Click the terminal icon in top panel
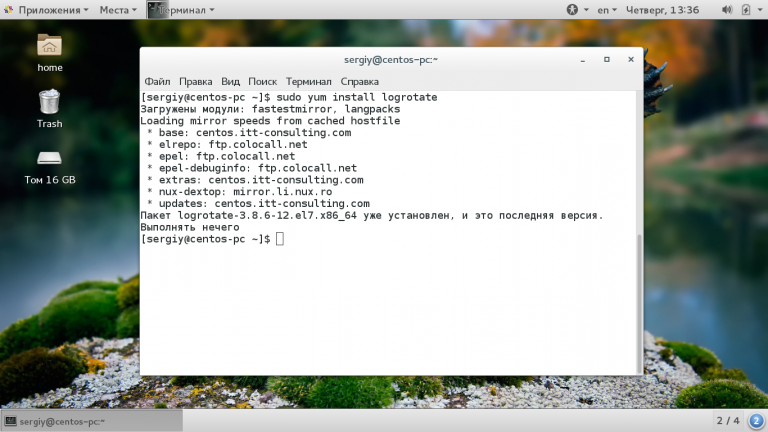 click(157, 10)
